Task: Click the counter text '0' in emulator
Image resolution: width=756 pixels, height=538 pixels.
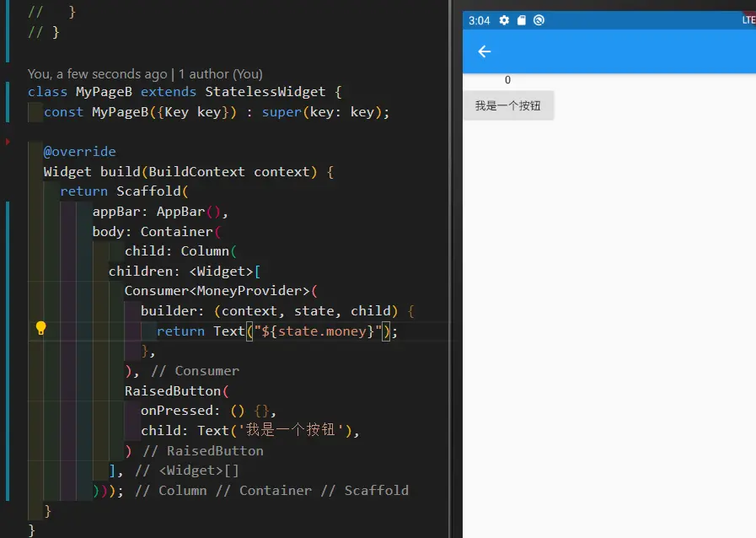Action: (507, 80)
